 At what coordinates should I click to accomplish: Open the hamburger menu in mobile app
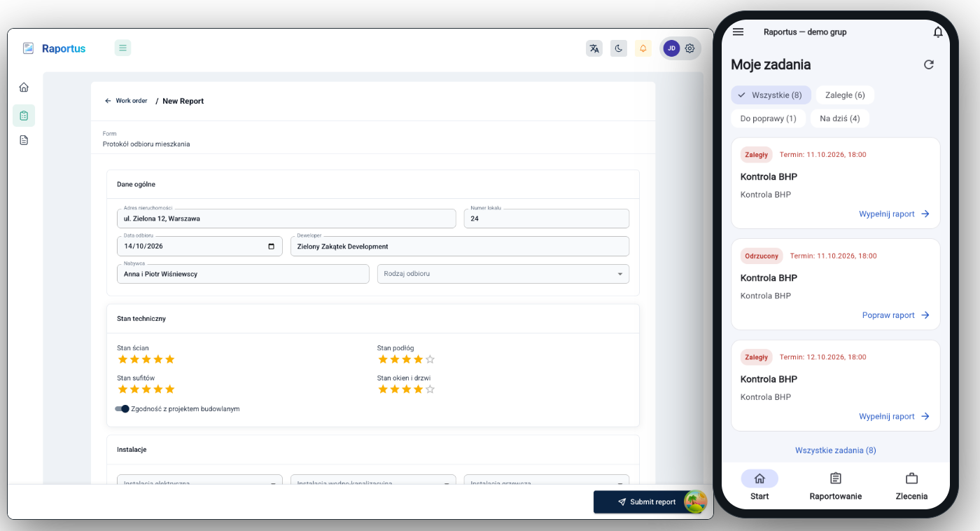coord(738,32)
